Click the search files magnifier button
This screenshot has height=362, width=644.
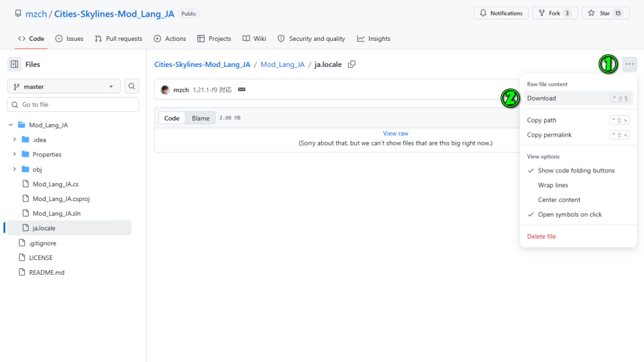(x=131, y=86)
